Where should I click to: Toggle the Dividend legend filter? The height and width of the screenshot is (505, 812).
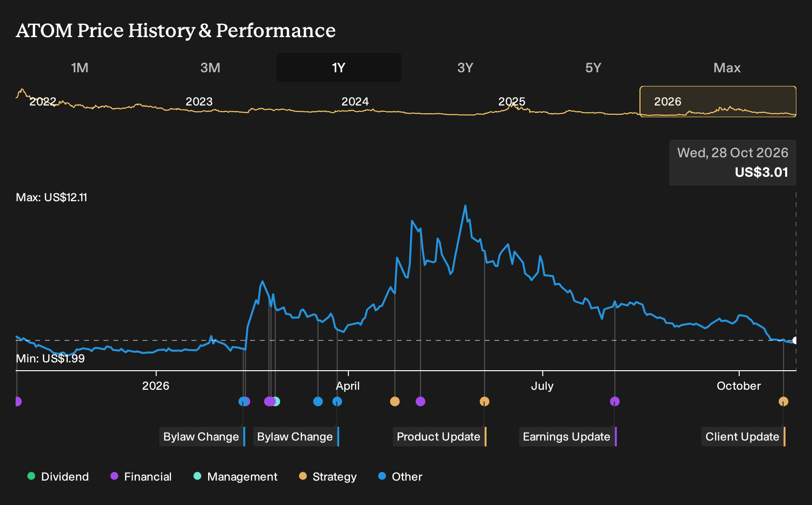[x=58, y=477]
